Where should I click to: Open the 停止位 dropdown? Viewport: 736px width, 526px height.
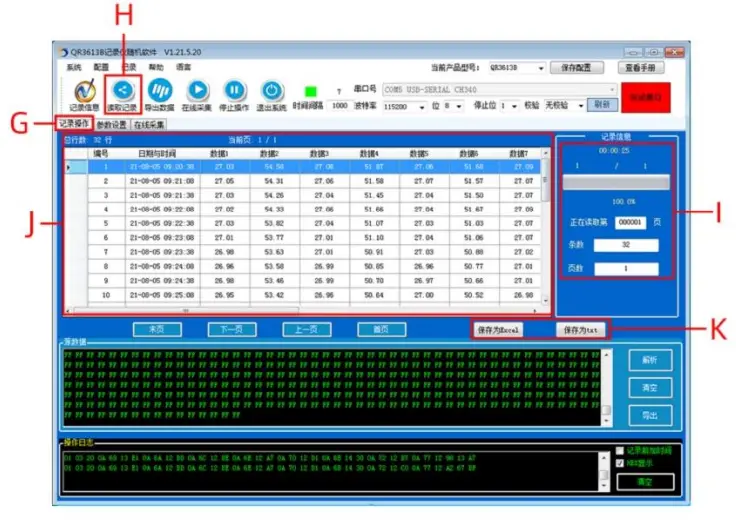coord(509,106)
